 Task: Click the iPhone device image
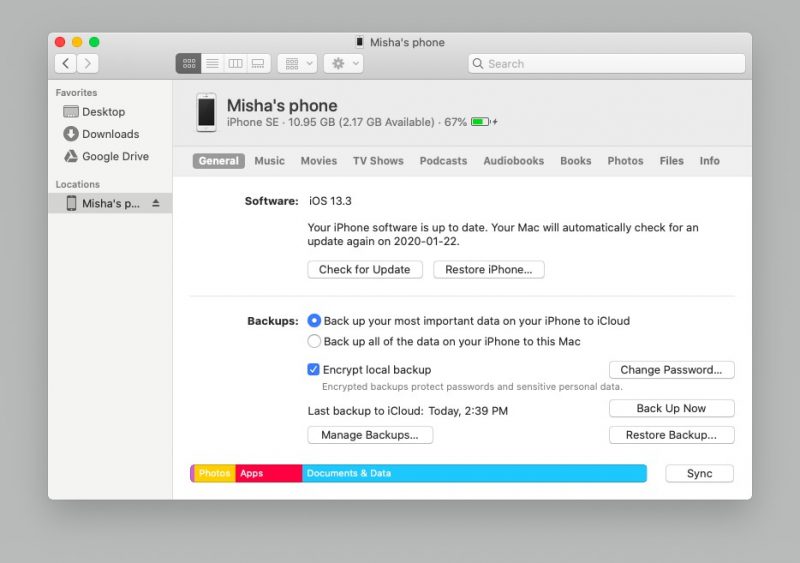pyautogui.click(x=206, y=112)
